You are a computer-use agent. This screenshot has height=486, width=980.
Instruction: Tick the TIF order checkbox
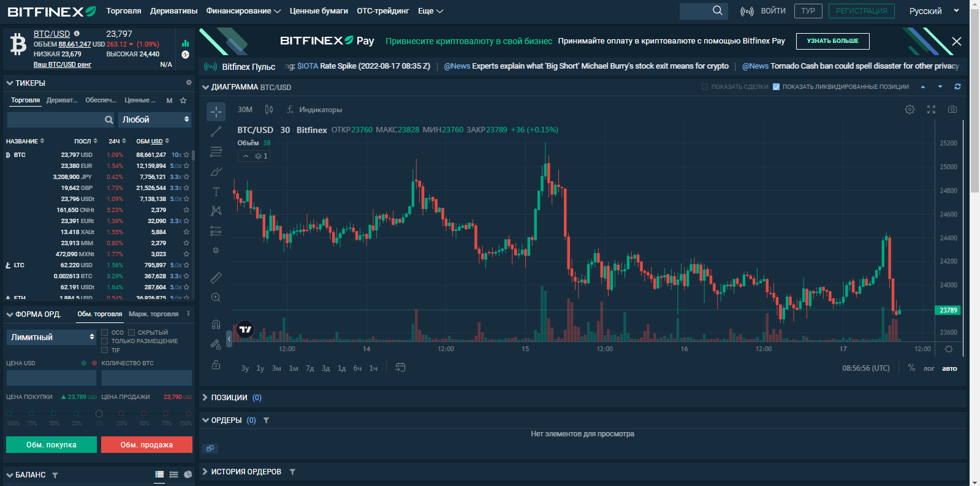[105, 351]
